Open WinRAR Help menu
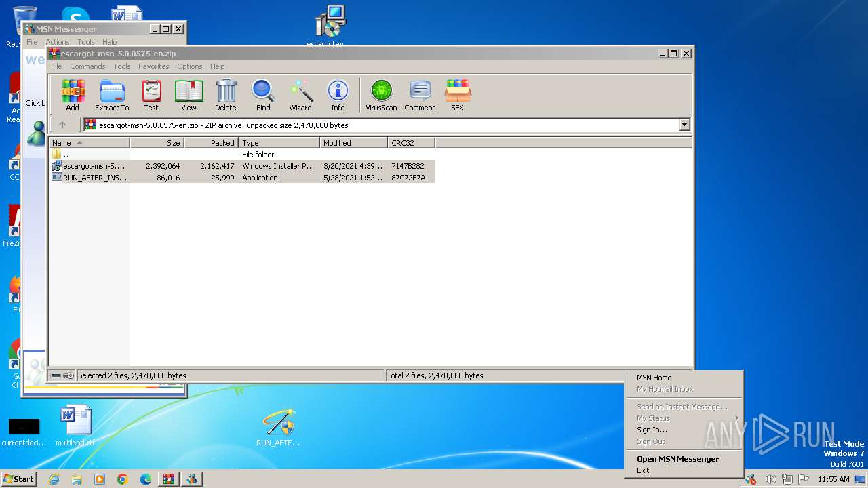 tap(217, 66)
